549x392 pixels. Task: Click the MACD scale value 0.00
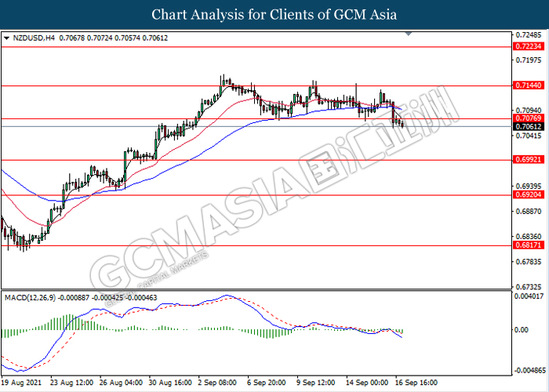tap(522, 330)
